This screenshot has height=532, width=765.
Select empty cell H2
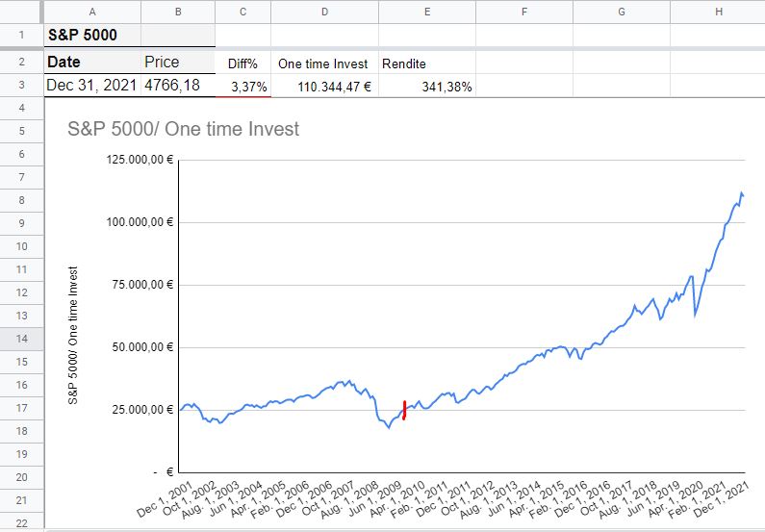pyautogui.click(x=718, y=63)
